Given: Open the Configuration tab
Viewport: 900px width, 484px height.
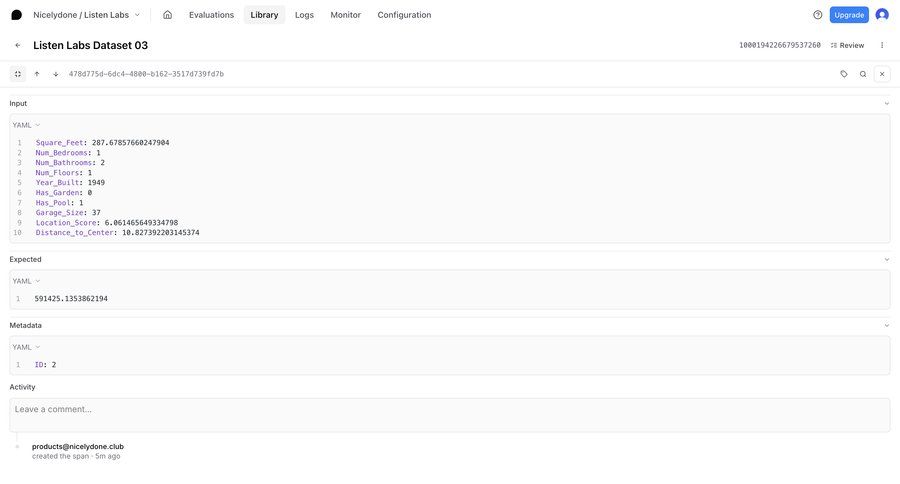Looking at the screenshot, I should click(404, 15).
